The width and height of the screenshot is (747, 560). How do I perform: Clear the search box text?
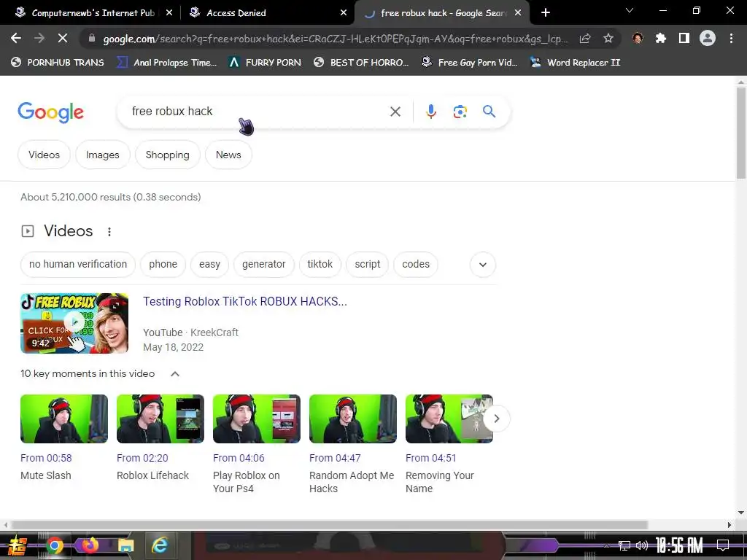pos(395,112)
